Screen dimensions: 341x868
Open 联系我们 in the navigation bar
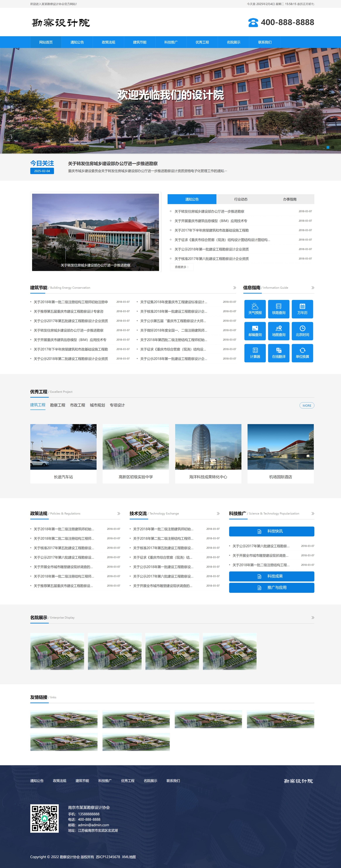coord(265,42)
